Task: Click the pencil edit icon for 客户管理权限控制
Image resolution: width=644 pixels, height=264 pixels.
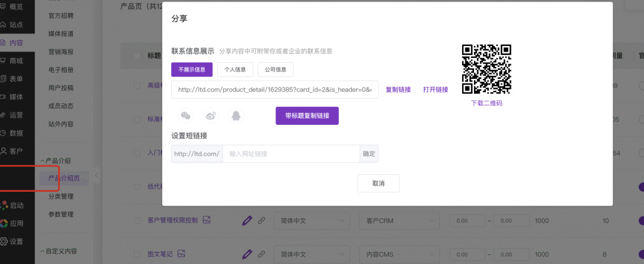Action: pos(247,220)
